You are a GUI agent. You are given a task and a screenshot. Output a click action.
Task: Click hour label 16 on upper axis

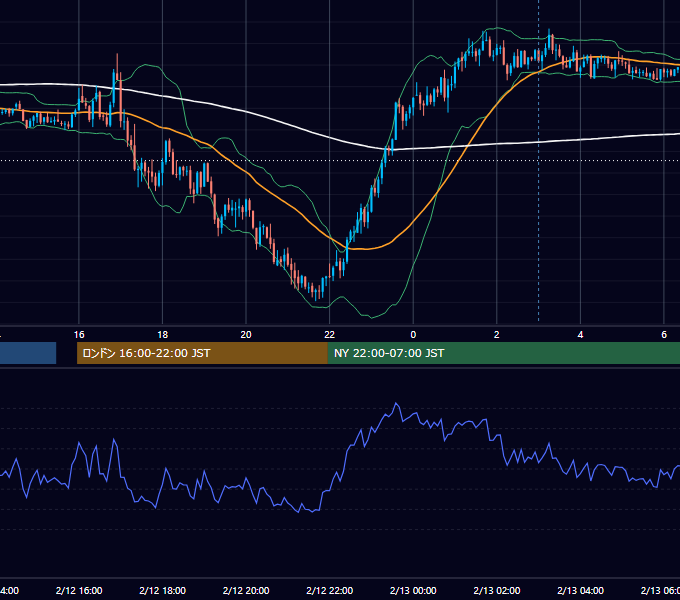click(x=79, y=335)
